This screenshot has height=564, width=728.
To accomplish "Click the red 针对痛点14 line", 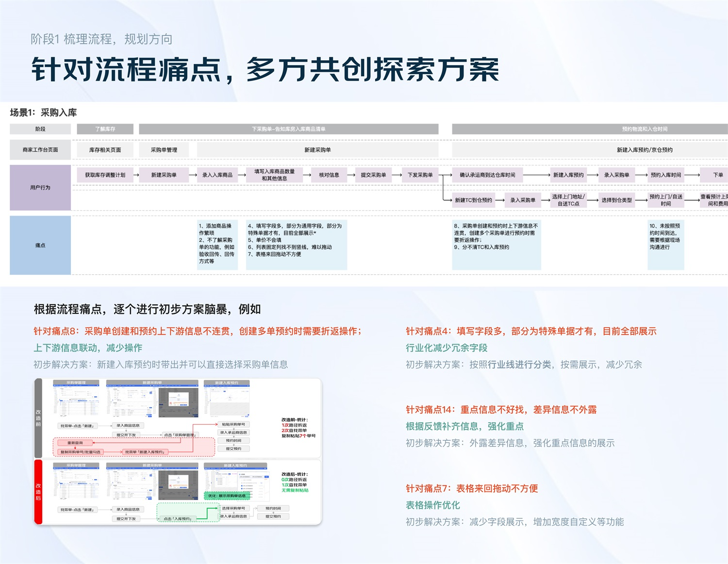I will click(x=501, y=410).
